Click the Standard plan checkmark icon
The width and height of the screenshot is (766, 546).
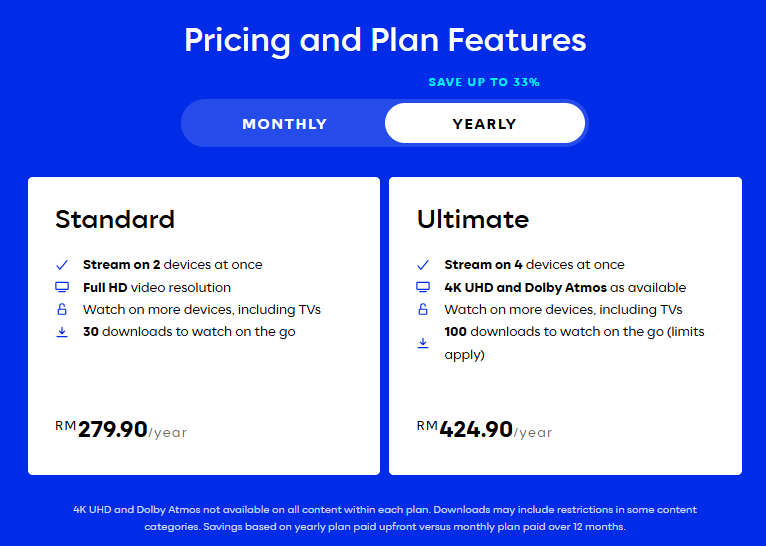(62, 265)
